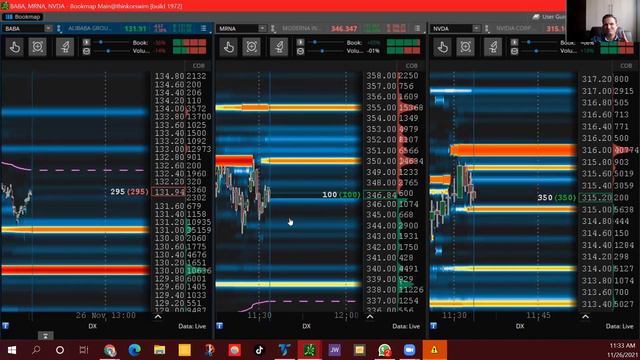Click the hand pointer tool in MRNA panel
The width and height of the screenshot is (640, 360).
coord(229,47)
